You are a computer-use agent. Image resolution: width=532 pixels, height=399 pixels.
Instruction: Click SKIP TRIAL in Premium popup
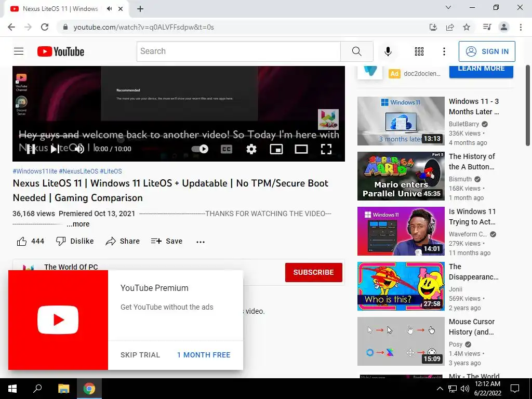[x=140, y=355]
